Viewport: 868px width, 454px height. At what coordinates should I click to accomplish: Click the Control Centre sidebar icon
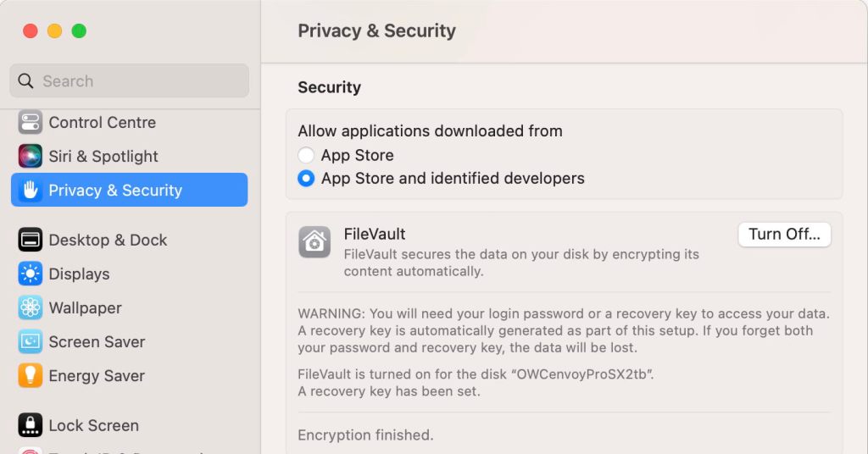(31, 122)
